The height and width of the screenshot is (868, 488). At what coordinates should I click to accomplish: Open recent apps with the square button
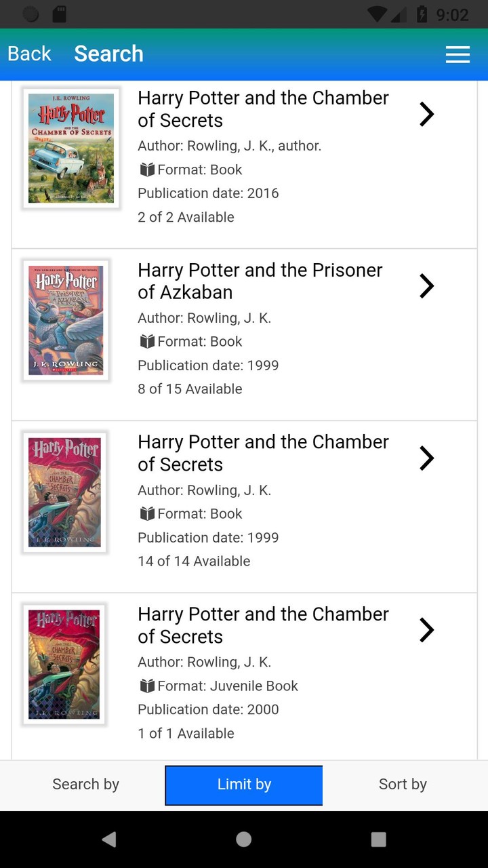tap(378, 839)
